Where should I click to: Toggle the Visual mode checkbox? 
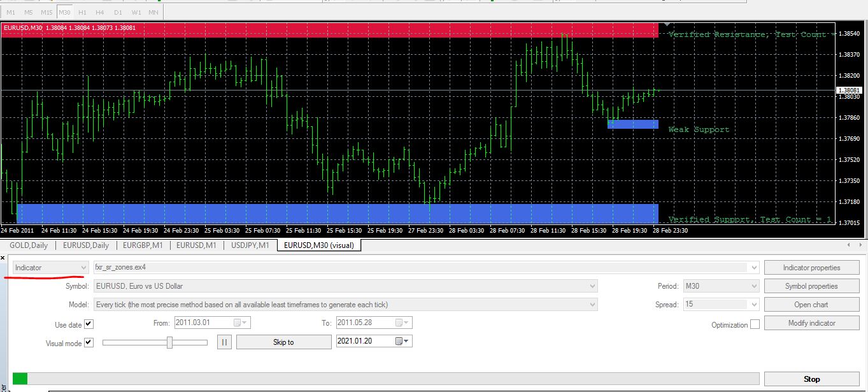89,342
